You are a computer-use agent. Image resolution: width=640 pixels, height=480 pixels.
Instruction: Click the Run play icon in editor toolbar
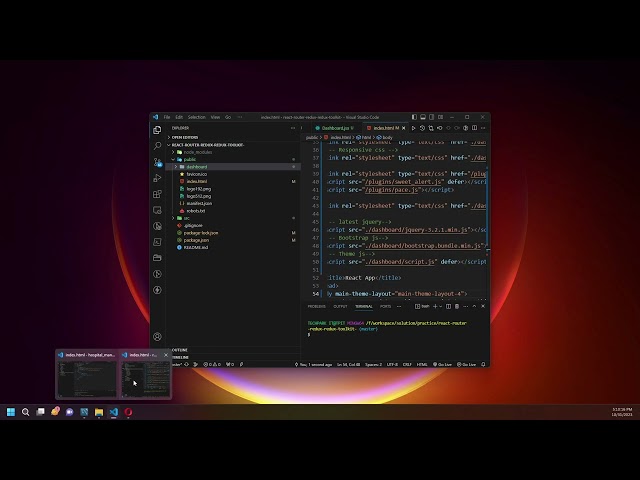(x=413, y=128)
